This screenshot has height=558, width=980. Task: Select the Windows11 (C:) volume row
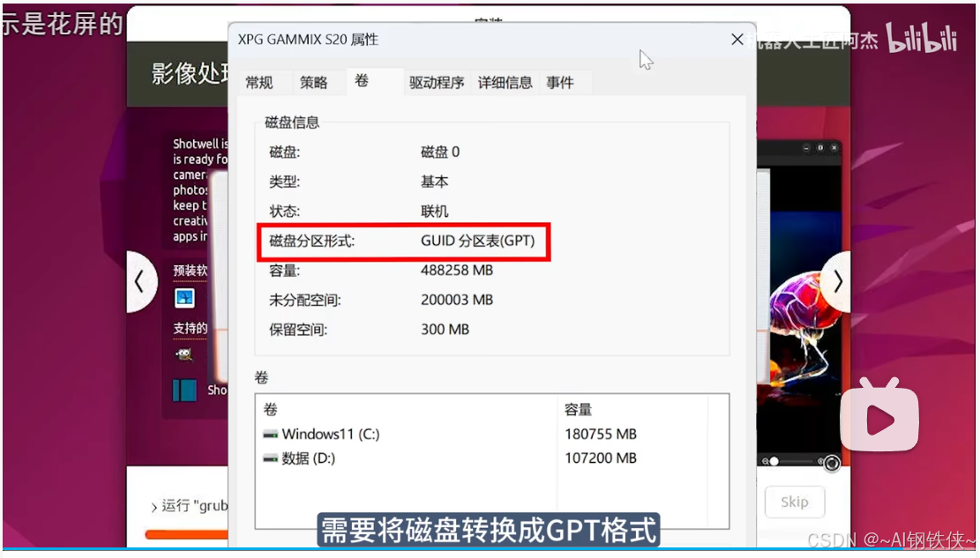491,434
